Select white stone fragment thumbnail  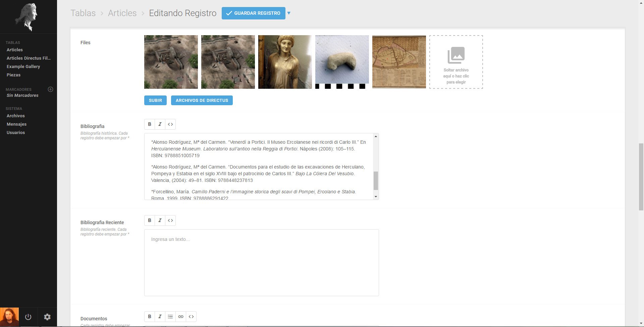(x=342, y=62)
